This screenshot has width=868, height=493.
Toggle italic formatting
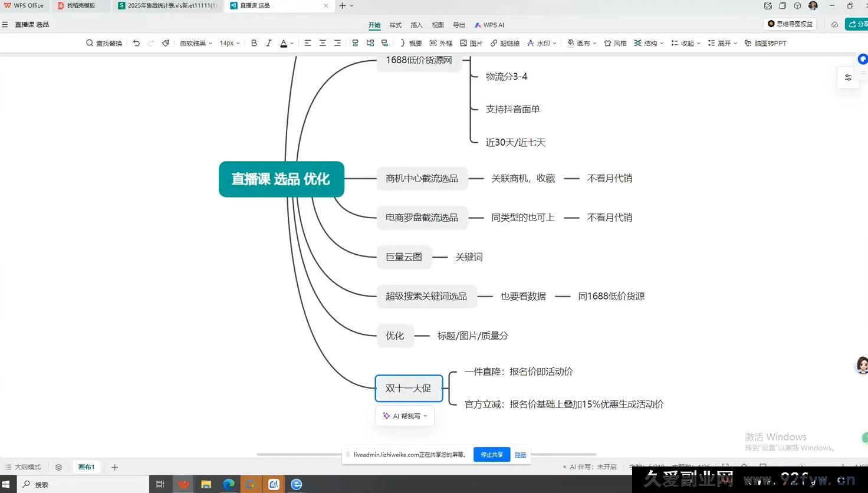[269, 42]
